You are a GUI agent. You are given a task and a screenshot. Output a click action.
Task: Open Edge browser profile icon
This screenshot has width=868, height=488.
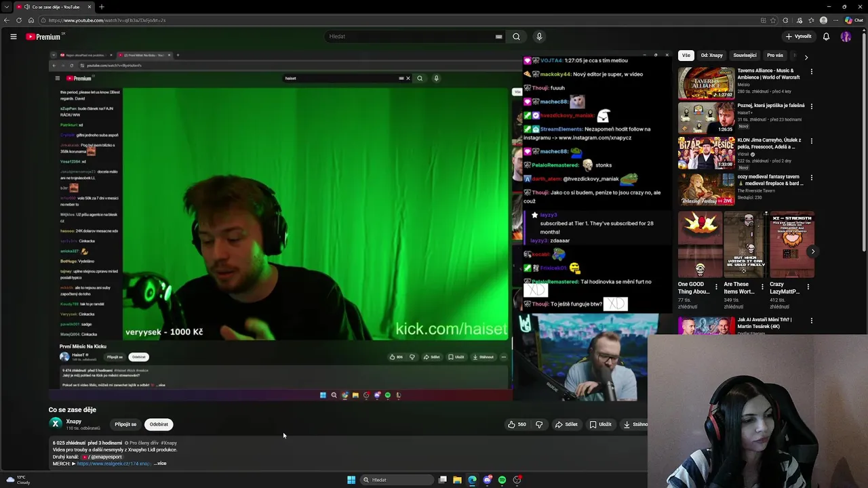coord(823,20)
